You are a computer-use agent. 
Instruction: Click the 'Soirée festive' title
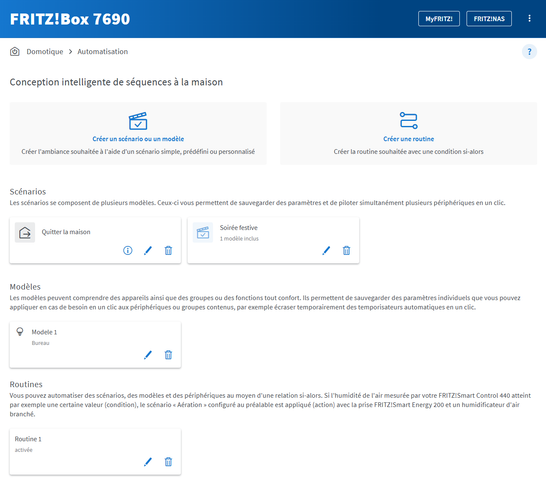tap(239, 228)
